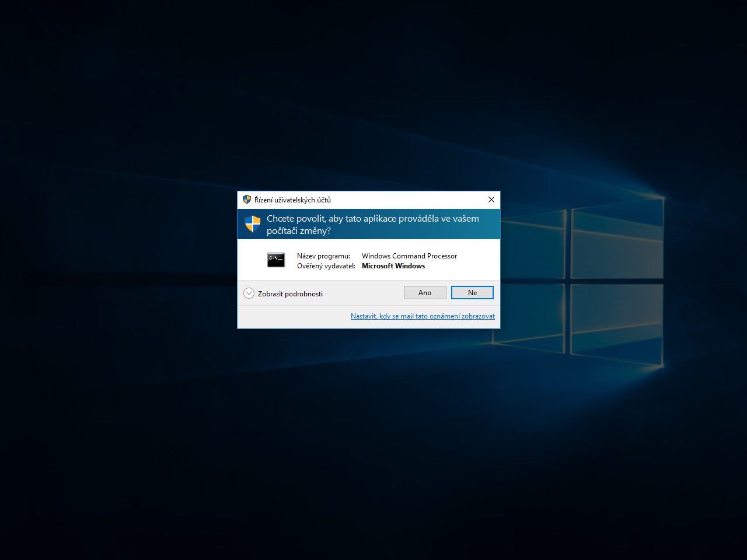The image size is (747, 560).
Task: Click the 'Název programu:' label
Action: tap(323, 256)
